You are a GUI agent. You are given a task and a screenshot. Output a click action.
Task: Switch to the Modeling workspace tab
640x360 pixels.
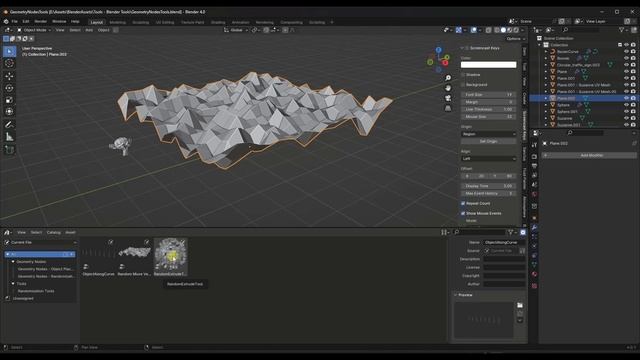[118, 22]
